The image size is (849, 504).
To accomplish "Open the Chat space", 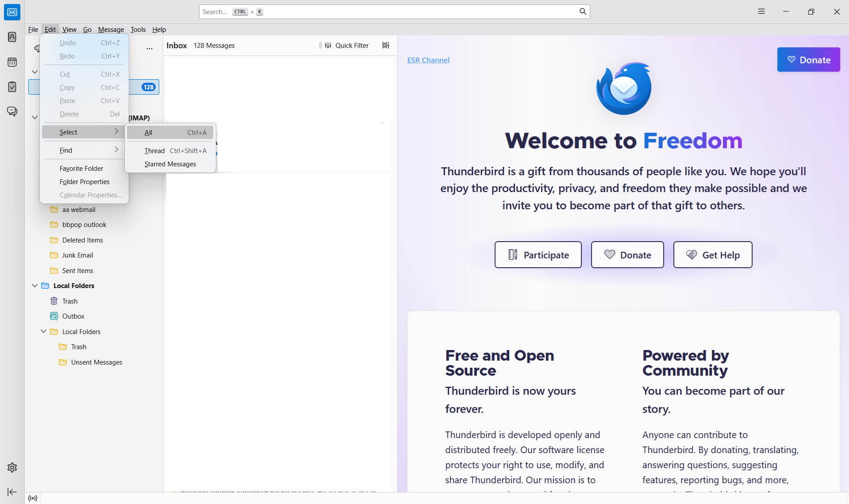I will [12, 112].
